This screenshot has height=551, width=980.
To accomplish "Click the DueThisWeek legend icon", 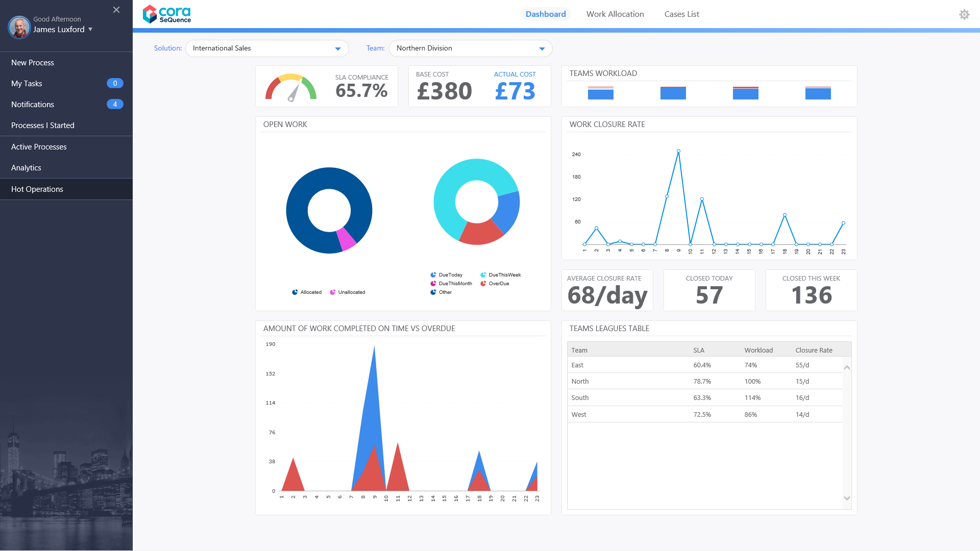I will click(483, 275).
